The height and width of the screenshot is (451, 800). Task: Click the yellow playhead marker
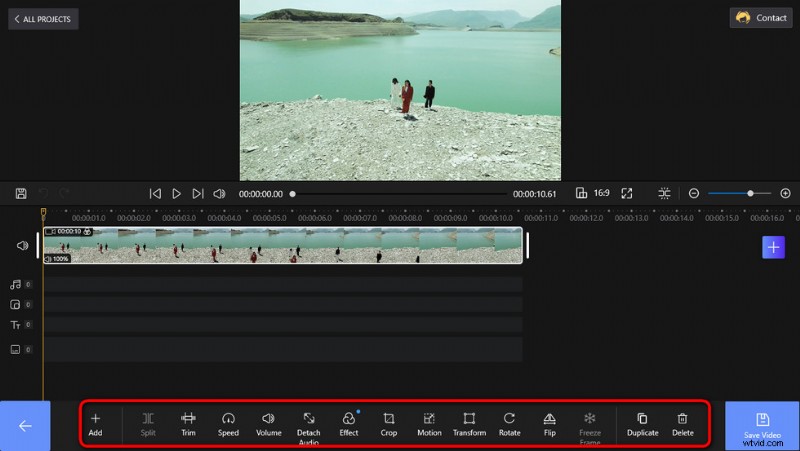tap(43, 212)
